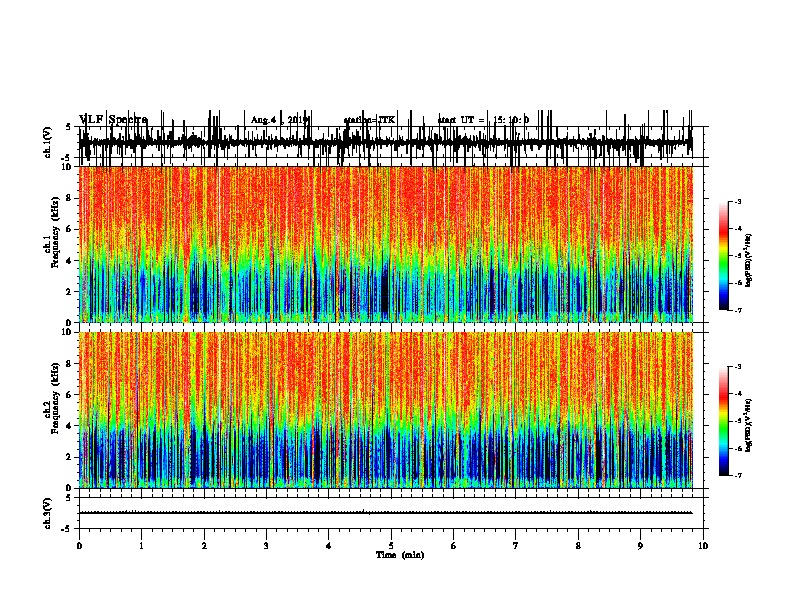This screenshot has width=792, height=612.
Task: Click time-axis tick label "9"
Action: tap(640, 546)
